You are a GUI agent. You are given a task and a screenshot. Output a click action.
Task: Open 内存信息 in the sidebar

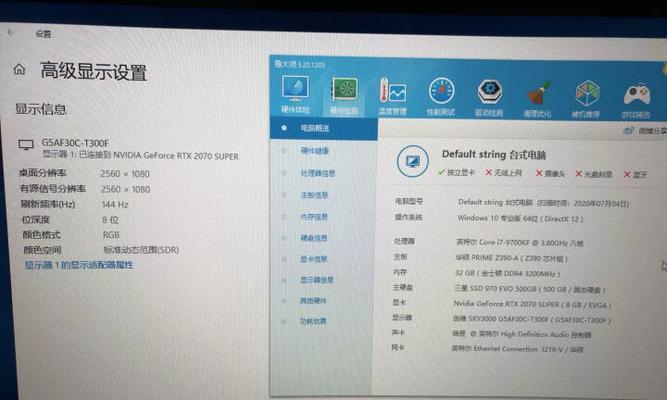(314, 217)
